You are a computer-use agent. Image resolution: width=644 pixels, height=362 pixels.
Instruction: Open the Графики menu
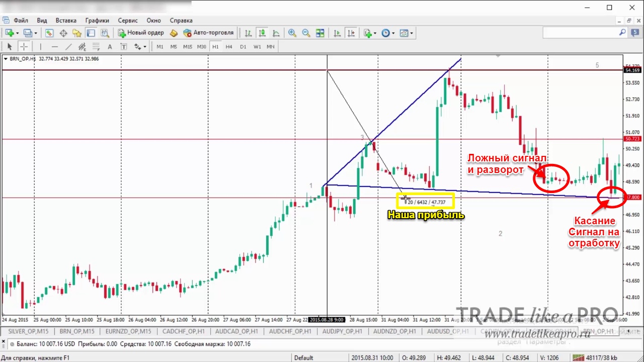[97, 21]
